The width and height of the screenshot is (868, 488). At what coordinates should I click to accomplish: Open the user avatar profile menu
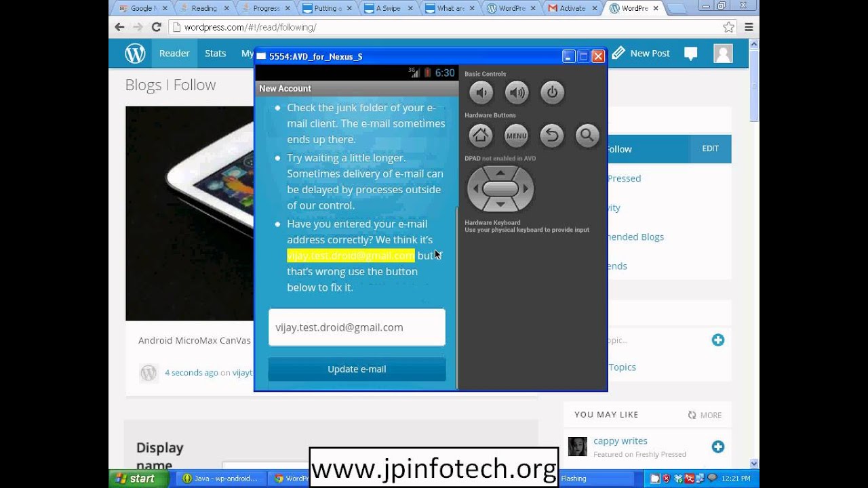tap(723, 54)
